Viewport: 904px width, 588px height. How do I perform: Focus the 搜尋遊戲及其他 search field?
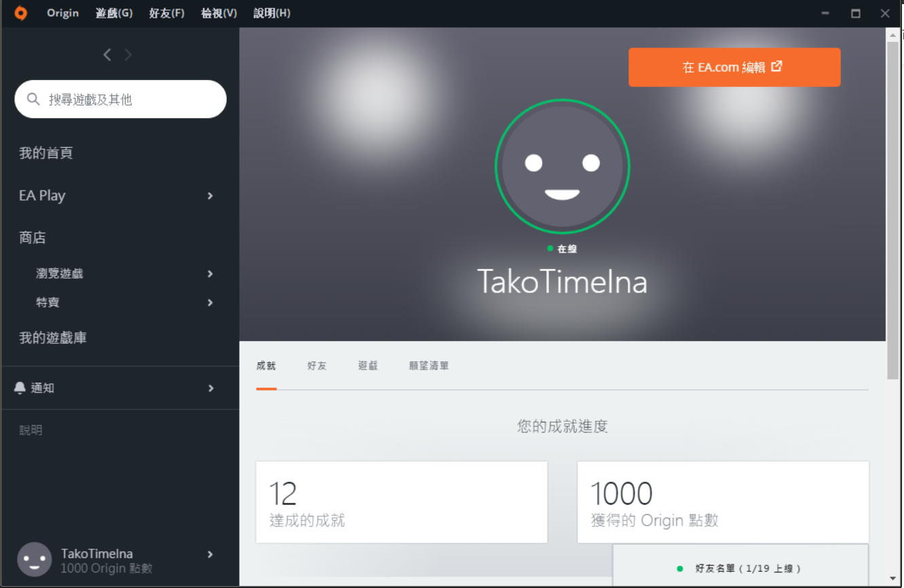pos(129,100)
